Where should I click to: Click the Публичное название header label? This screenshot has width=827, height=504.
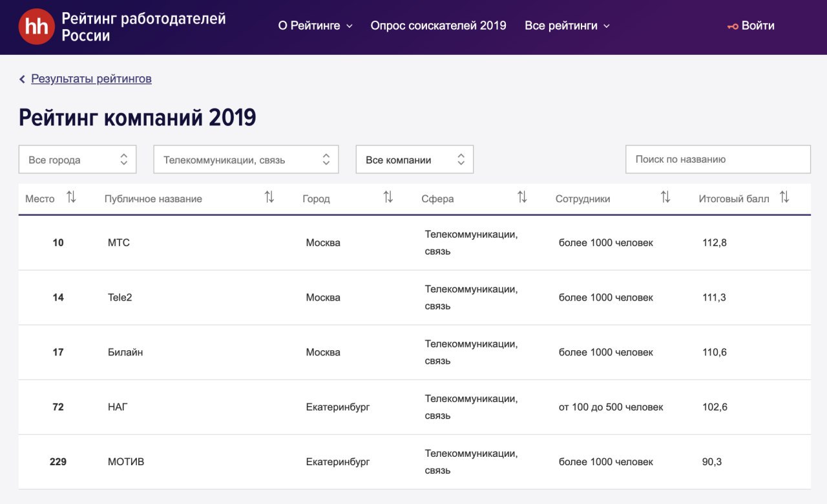(x=153, y=199)
